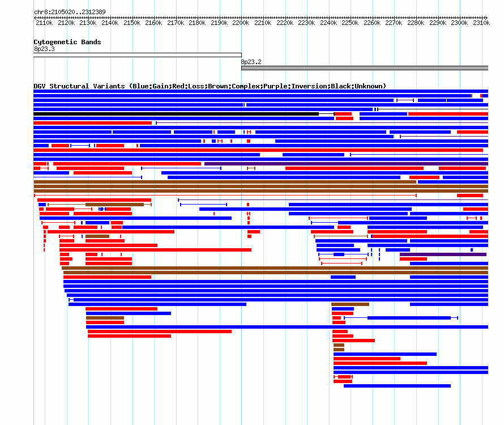Click the 2270k ruler position
This screenshot has height=425, width=504.
394,23
